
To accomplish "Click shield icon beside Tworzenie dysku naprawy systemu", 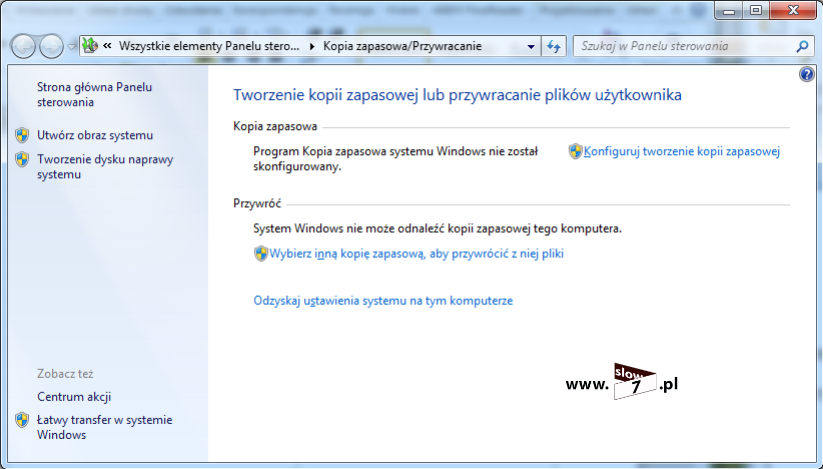I will click(22, 159).
